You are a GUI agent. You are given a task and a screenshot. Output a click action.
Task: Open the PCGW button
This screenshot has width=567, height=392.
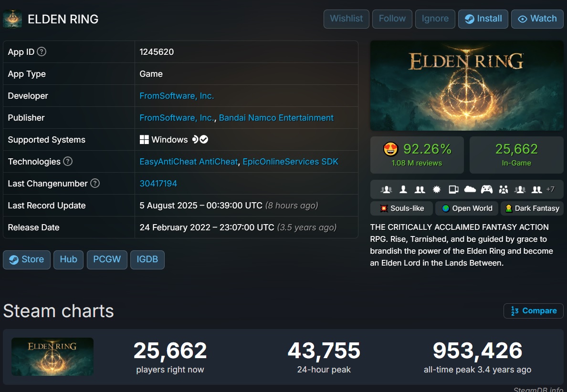pyautogui.click(x=107, y=259)
